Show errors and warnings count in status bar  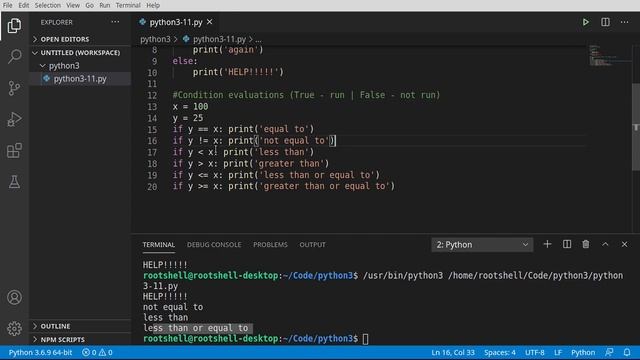tap(97, 352)
